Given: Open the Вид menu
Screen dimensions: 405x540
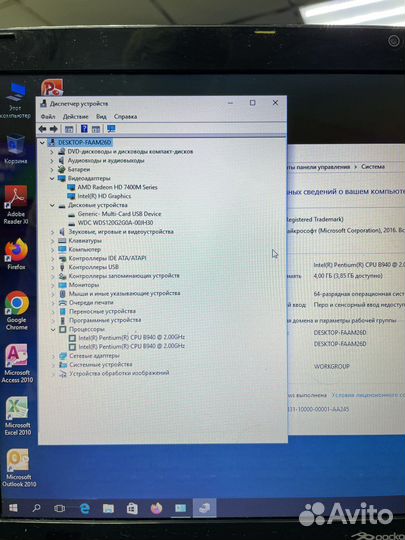Looking at the screenshot, I should [101, 117].
